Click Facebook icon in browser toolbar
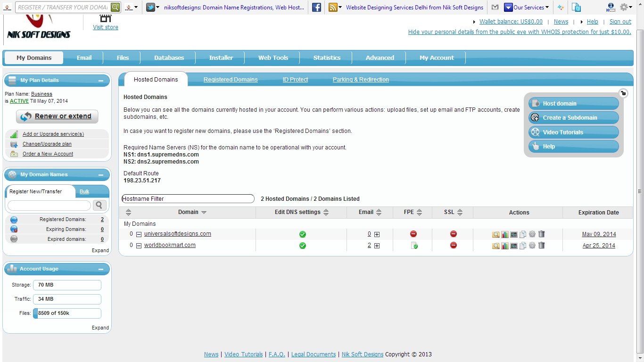Image resolution: width=644 pixels, height=362 pixels. 317,7
